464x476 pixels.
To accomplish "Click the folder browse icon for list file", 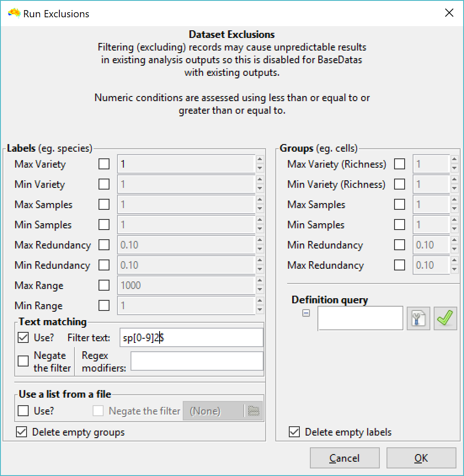I will tap(253, 410).
